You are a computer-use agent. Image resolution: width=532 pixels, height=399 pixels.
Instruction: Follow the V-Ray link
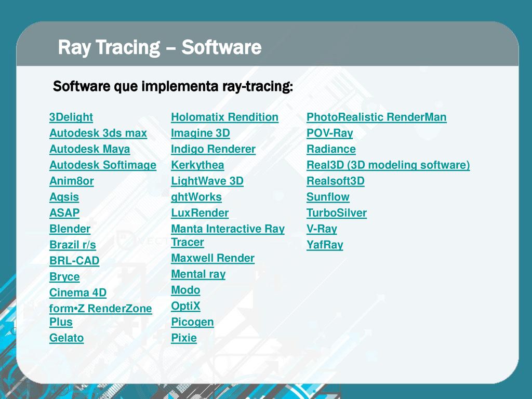(322, 229)
